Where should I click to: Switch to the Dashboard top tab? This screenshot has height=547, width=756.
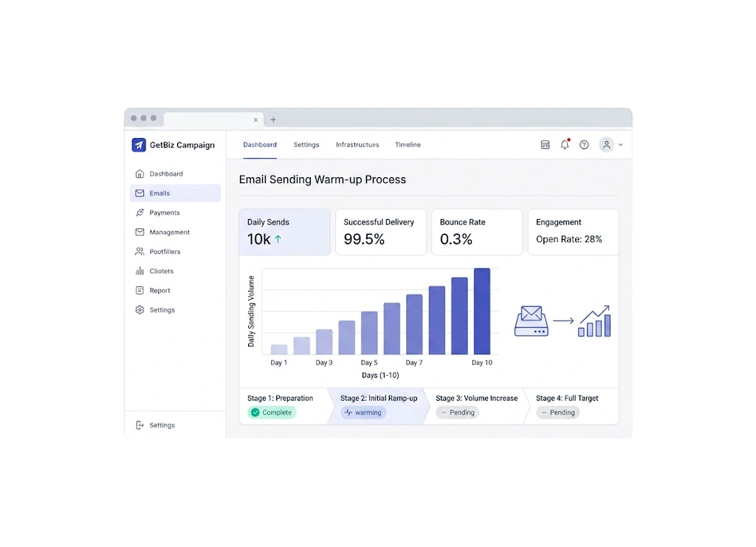point(260,145)
